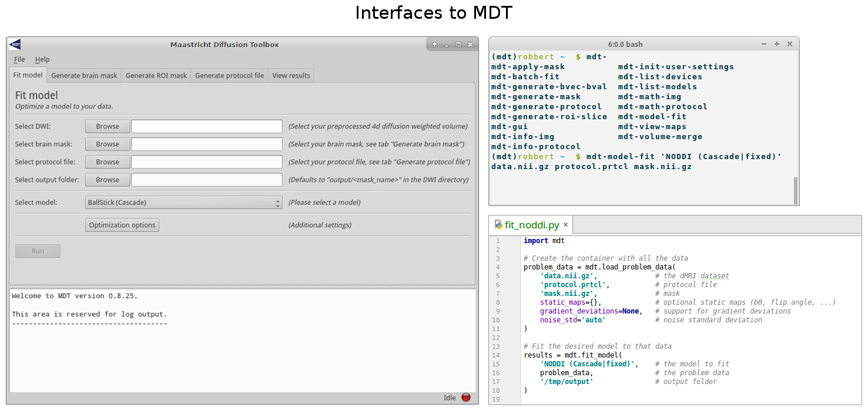Click the roll-up arrow icon in MDT title bar
This screenshot has width=868, height=411.
click(435, 45)
